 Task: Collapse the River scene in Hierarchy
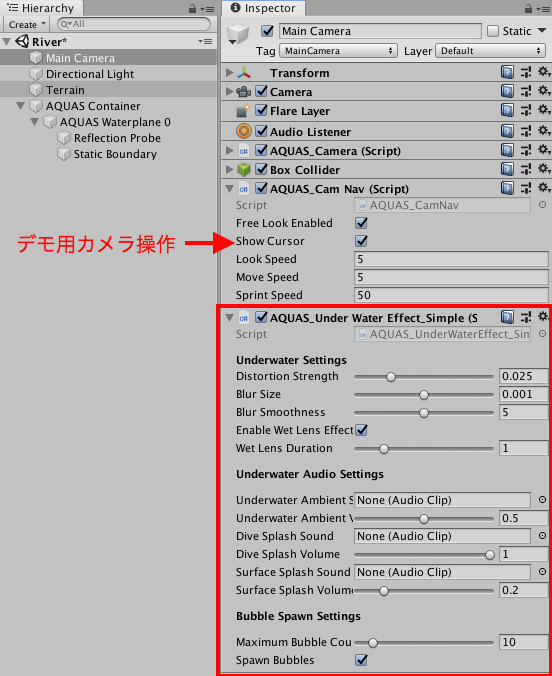point(7,42)
